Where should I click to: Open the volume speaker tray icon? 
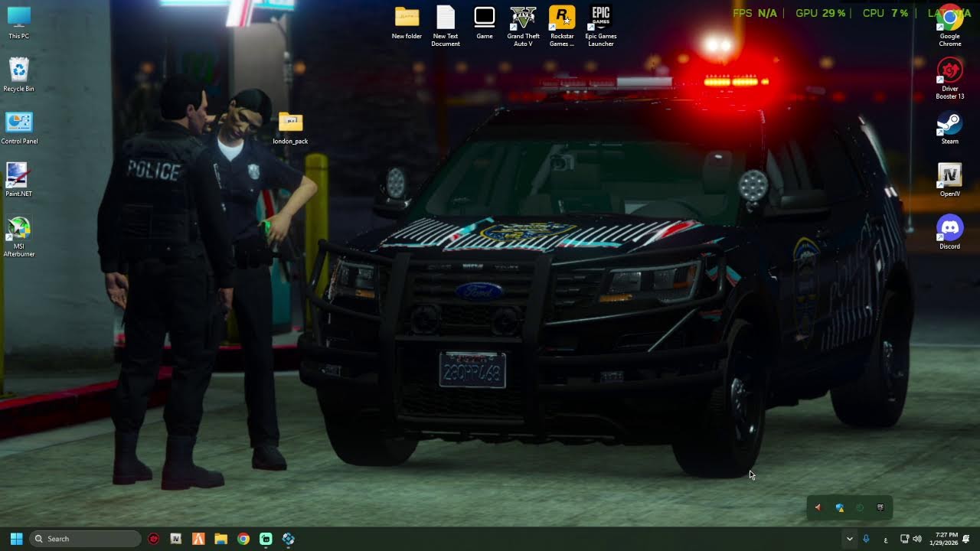[x=917, y=539]
